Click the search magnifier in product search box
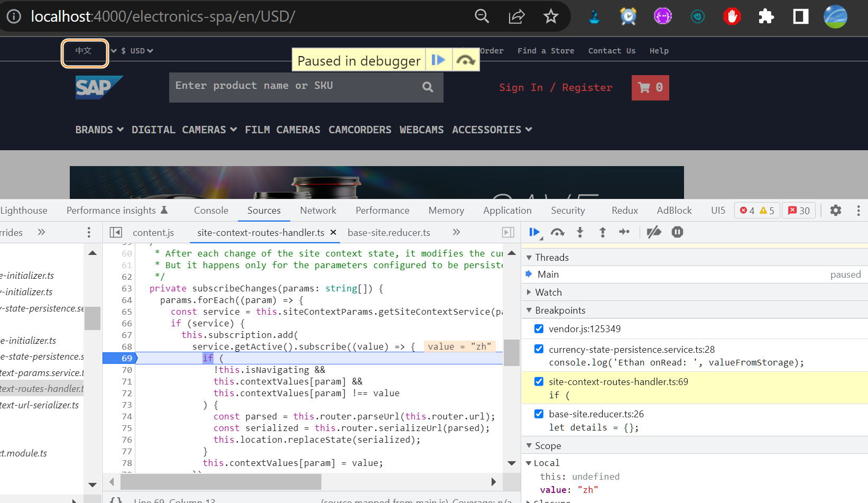868x503 pixels. click(x=428, y=87)
